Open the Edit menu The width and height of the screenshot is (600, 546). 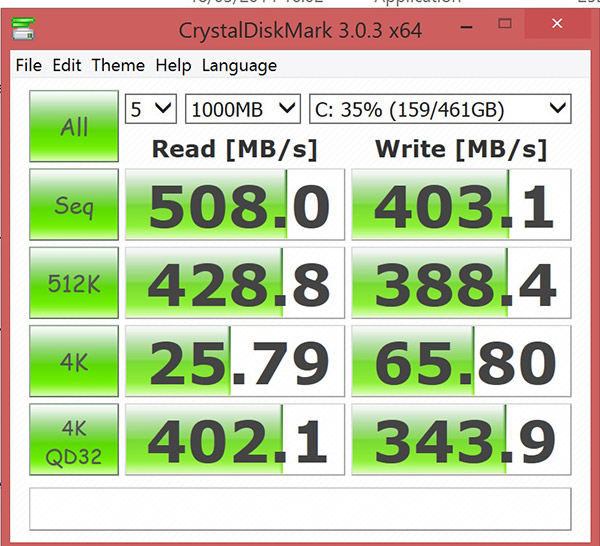[67, 65]
